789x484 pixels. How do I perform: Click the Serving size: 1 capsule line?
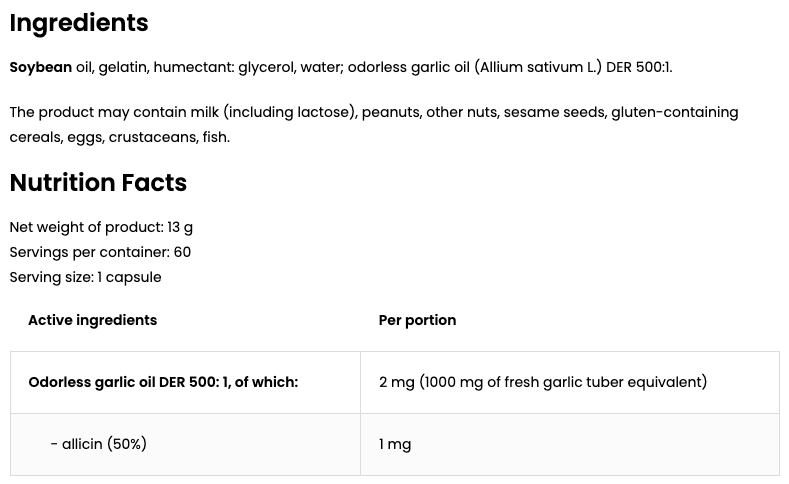(85, 277)
